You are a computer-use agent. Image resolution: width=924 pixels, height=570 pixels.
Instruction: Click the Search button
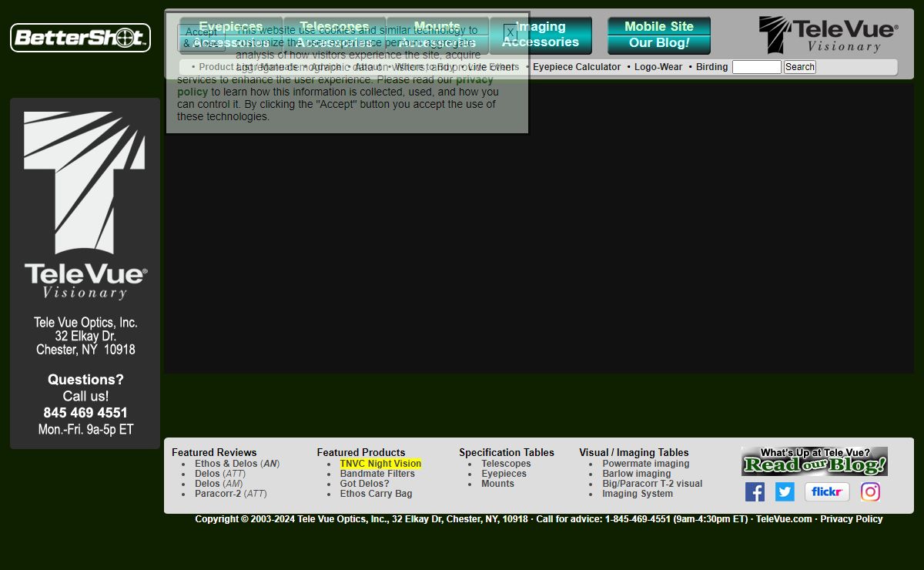pyautogui.click(x=800, y=67)
